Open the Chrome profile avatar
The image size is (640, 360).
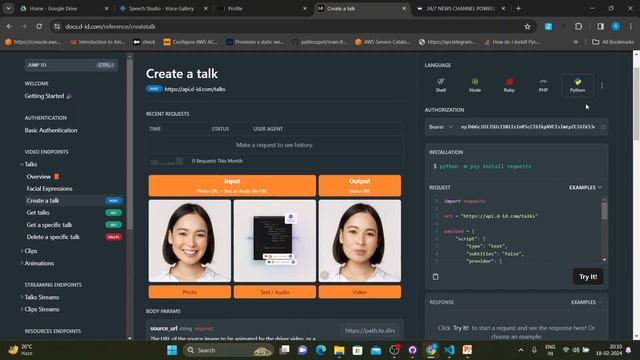tap(616, 27)
